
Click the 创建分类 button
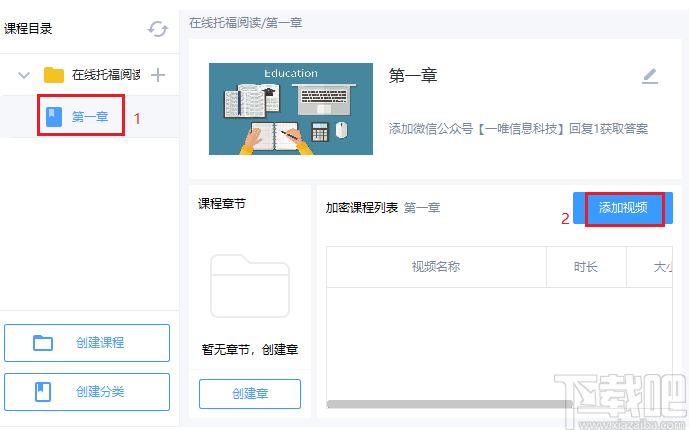pos(87,392)
